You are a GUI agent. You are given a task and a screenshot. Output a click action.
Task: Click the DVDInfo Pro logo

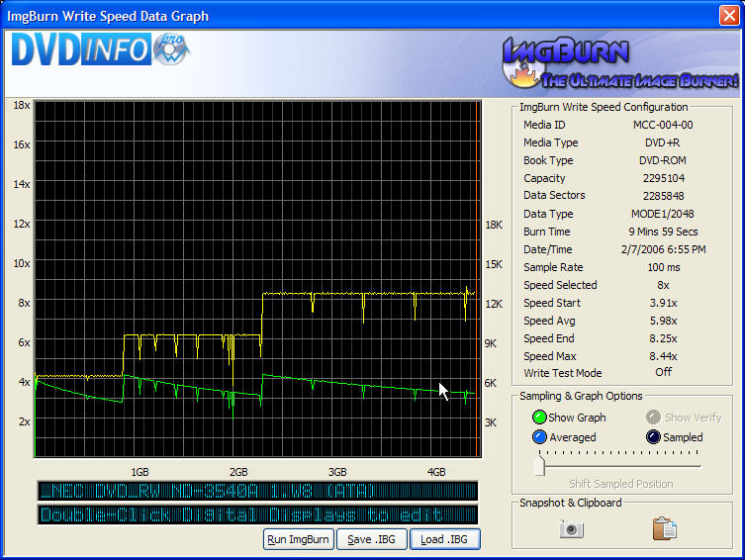tap(101, 48)
